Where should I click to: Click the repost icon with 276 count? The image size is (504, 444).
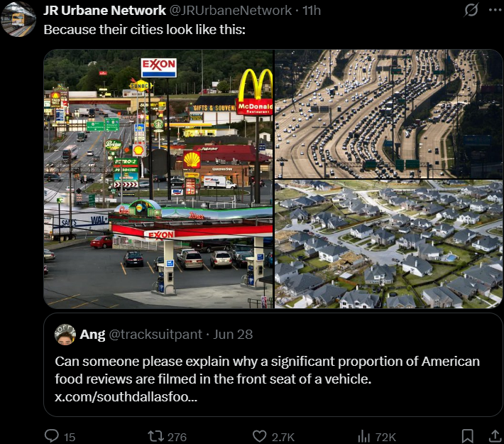click(x=155, y=436)
